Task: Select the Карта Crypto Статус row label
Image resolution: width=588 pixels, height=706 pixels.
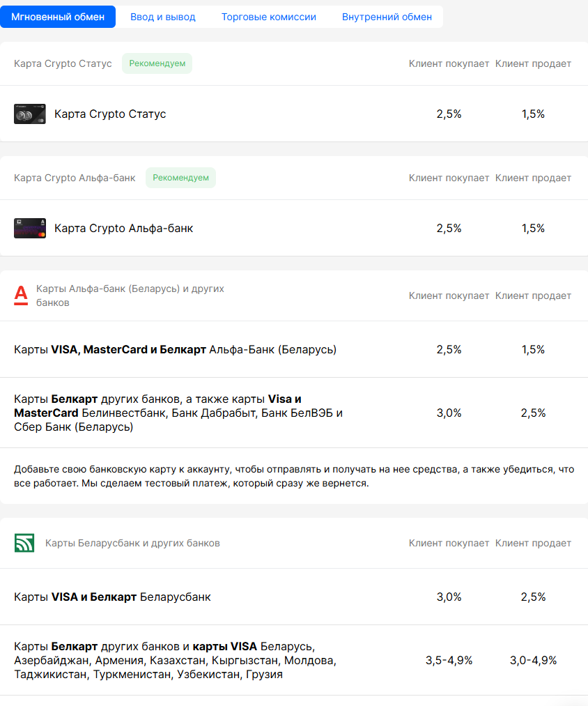Action: (110, 114)
